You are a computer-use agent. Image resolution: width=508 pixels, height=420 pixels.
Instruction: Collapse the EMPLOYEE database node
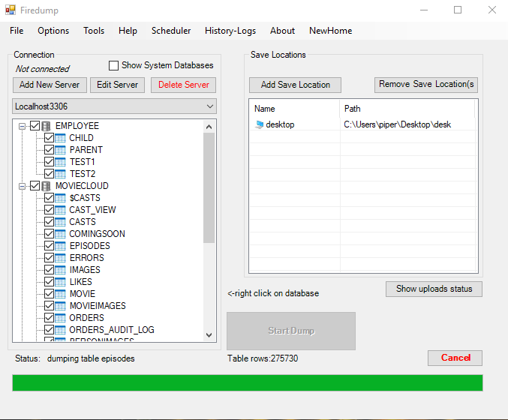[22, 126]
